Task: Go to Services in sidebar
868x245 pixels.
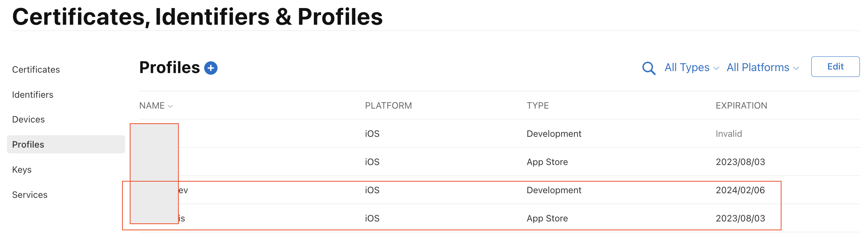Action: tap(30, 195)
